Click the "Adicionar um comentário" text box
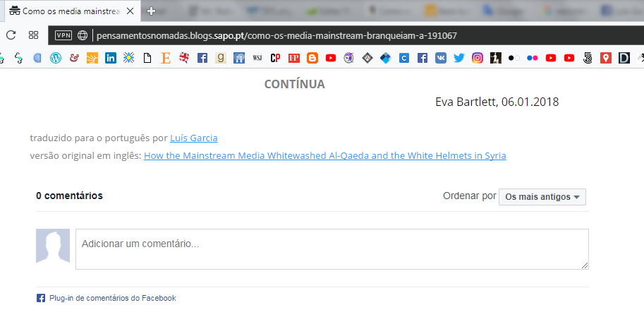This screenshot has width=644, height=317. coord(332,249)
